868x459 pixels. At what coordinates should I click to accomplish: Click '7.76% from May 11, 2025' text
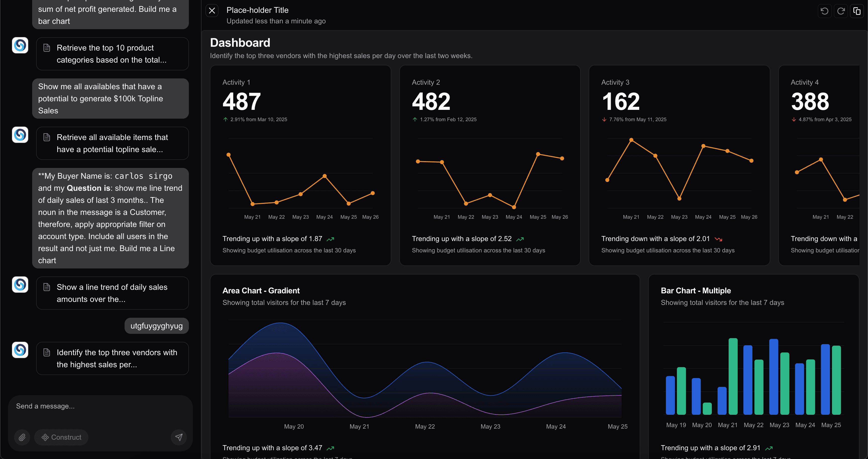tap(638, 119)
